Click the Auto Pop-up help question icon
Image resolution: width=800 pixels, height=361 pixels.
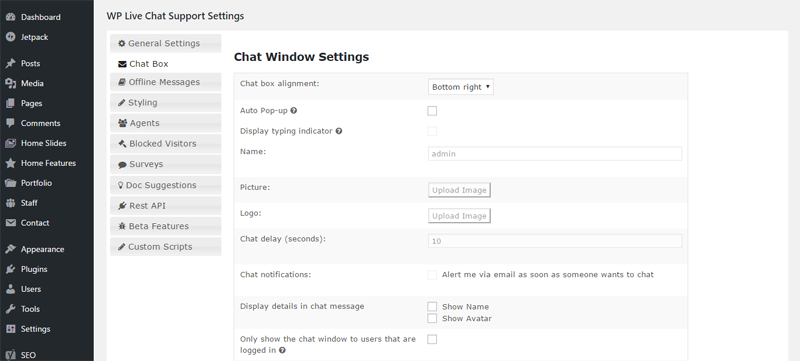tap(293, 110)
